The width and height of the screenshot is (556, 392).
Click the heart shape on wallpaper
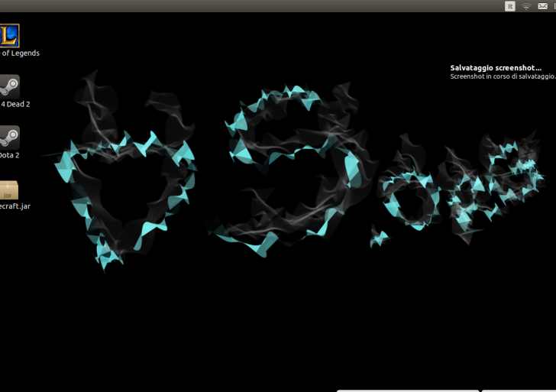tap(126, 195)
